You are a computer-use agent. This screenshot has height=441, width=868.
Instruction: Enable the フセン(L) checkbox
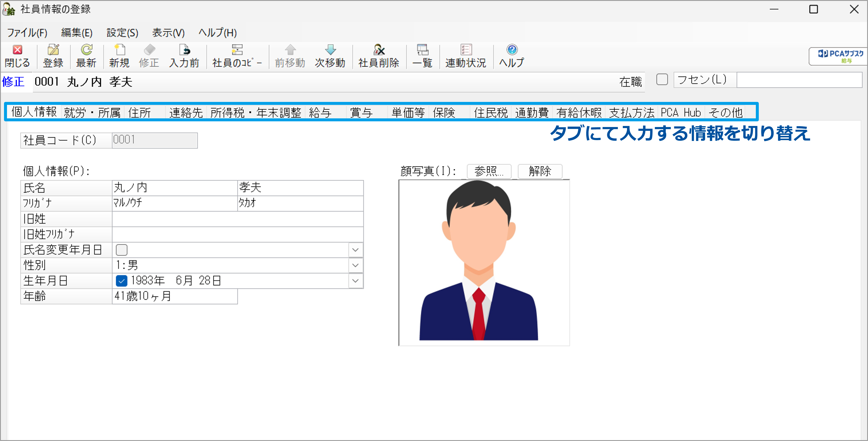(661, 80)
